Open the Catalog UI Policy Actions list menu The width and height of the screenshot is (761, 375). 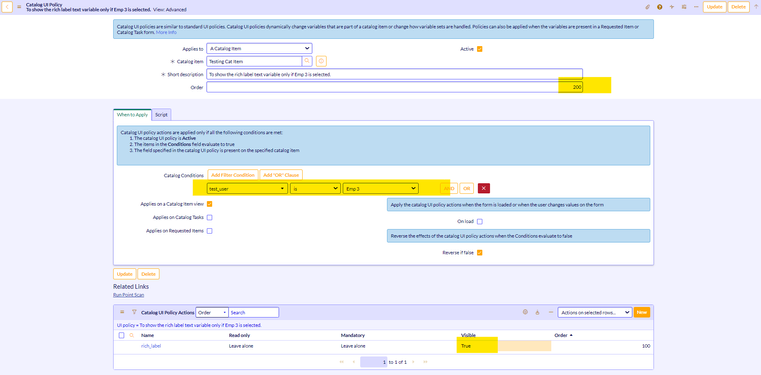pos(122,312)
